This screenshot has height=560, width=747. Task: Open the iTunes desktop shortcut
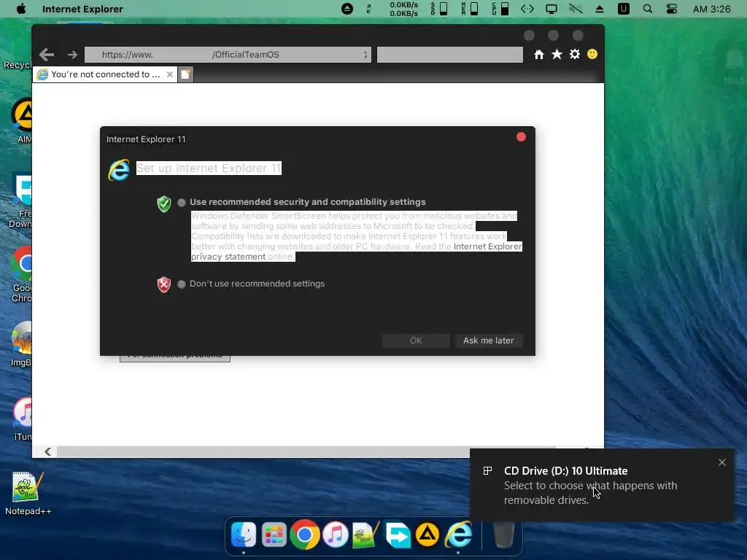click(x=23, y=419)
